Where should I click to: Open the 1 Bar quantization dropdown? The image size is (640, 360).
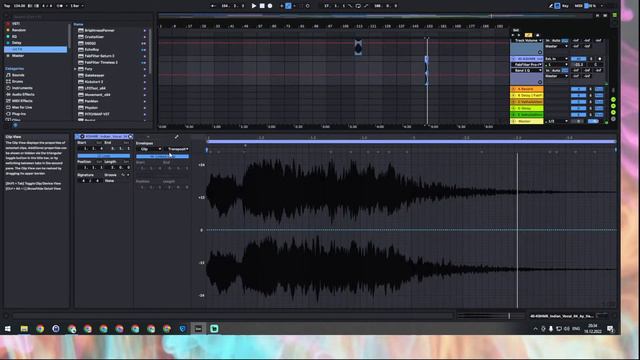(77, 6)
